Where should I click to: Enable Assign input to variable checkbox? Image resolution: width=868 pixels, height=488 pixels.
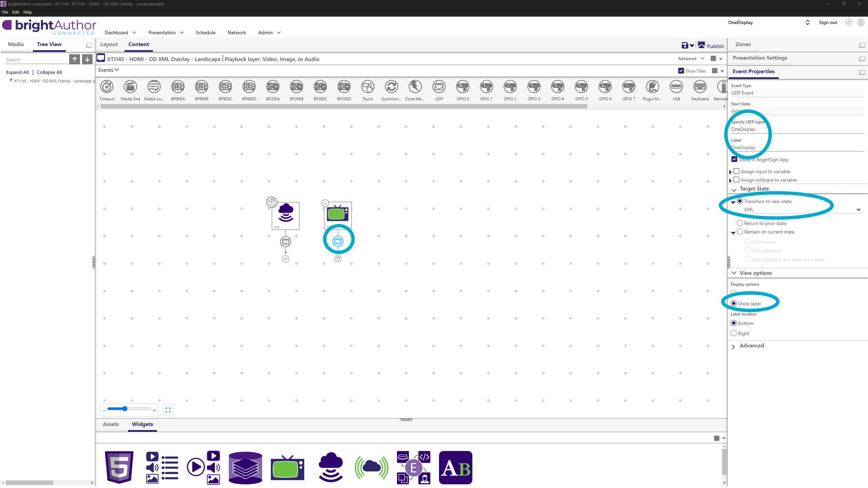(x=736, y=171)
